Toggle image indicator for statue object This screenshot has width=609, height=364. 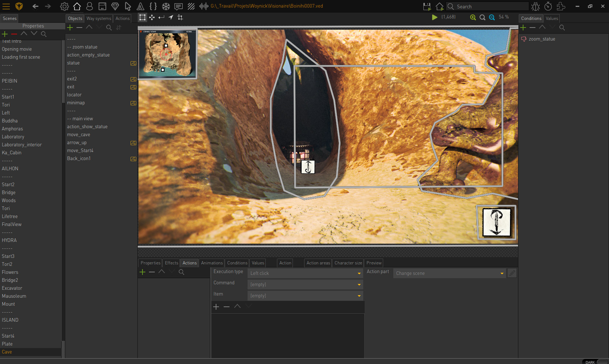click(133, 63)
